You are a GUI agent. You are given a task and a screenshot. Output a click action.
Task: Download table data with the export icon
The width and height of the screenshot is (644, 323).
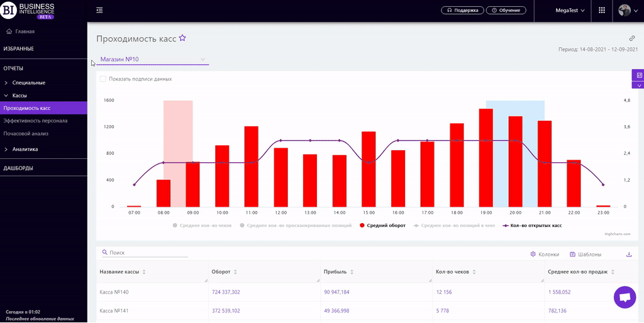[x=629, y=255]
